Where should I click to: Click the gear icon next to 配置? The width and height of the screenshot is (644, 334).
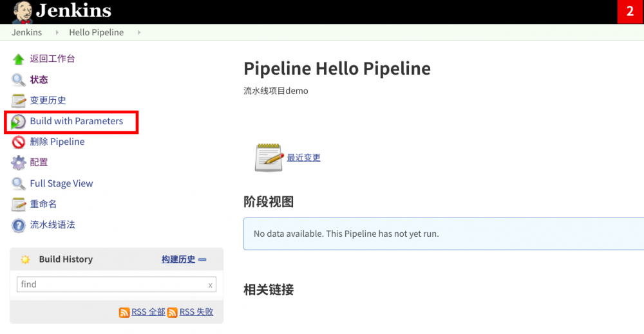(18, 162)
